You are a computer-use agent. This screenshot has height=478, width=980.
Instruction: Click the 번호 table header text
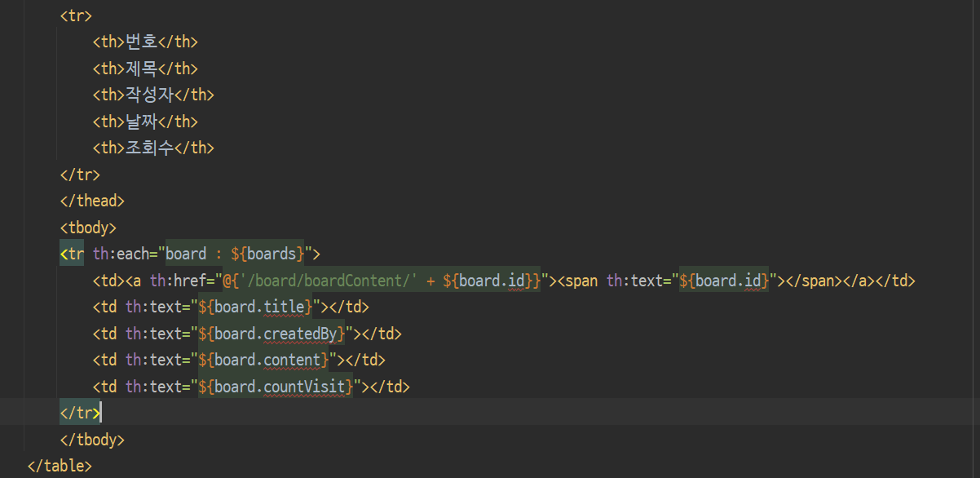141,42
